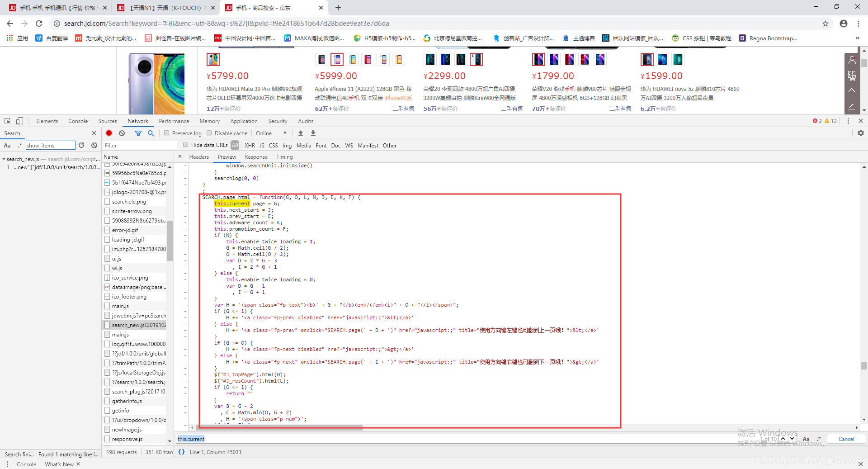The image size is (868, 469).
Task: Open Chrome three-dot menu
Action: (x=858, y=24)
